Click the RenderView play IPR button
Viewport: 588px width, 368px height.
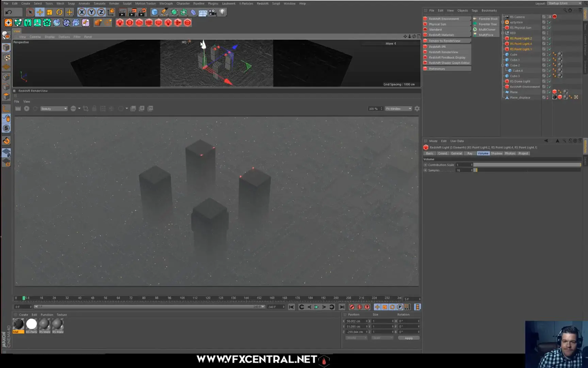coord(27,108)
